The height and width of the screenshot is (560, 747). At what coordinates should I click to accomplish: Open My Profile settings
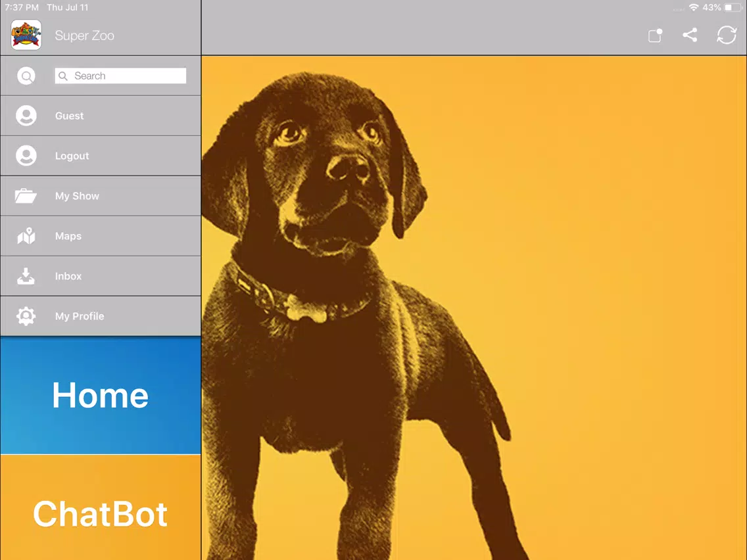(101, 315)
